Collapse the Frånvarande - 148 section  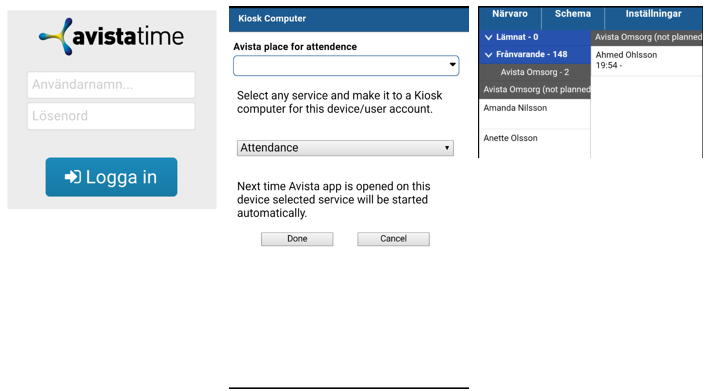(535, 54)
